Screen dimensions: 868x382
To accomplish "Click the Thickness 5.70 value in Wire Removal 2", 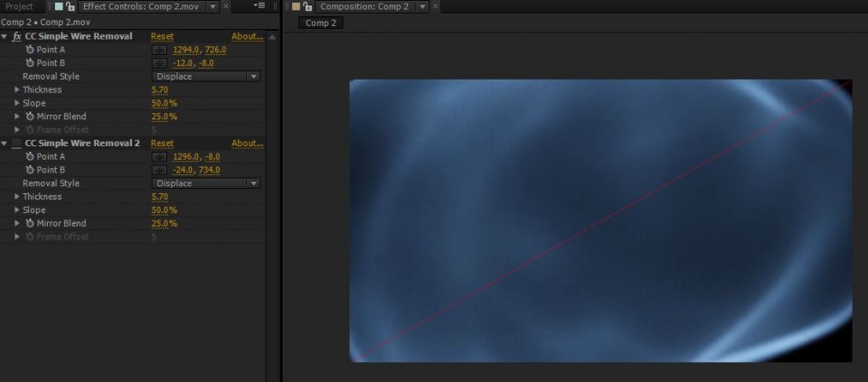I will coord(159,197).
